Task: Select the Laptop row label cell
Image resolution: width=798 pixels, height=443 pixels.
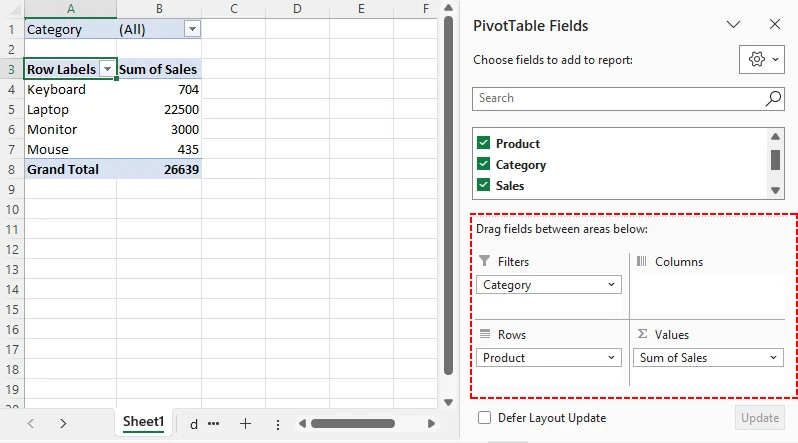Action: [x=70, y=109]
